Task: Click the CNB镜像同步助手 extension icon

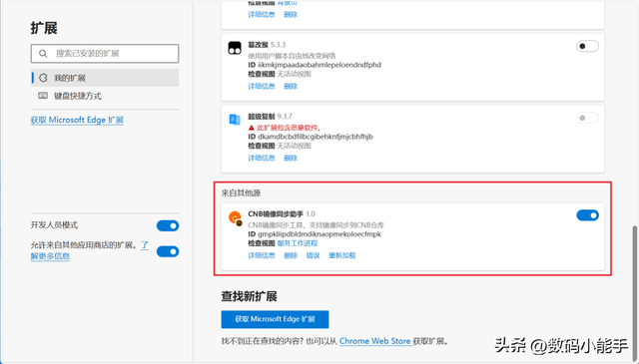Action: point(236,218)
